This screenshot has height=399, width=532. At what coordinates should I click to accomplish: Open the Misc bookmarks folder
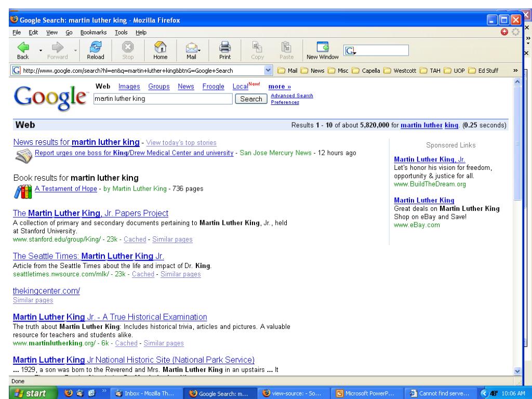(338, 71)
